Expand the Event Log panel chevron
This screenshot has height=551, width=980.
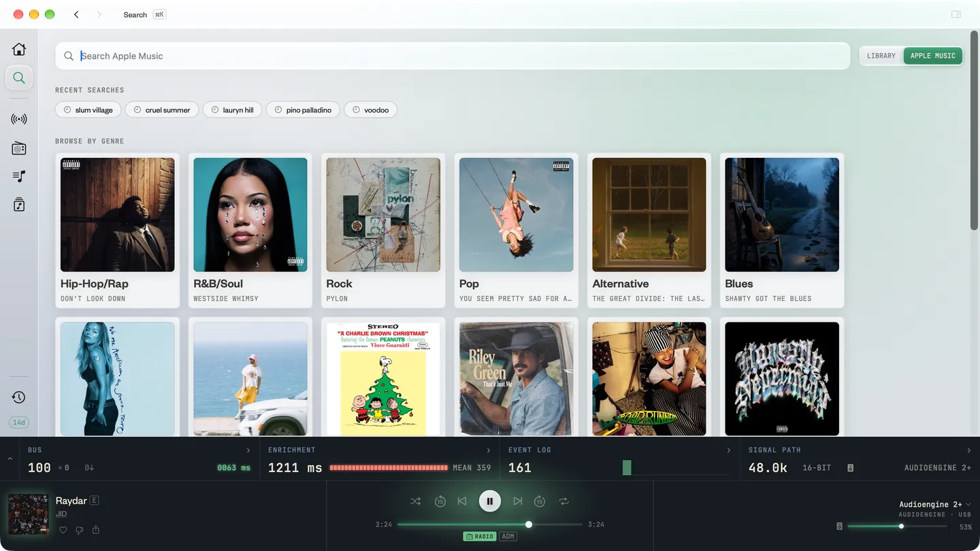(729, 450)
